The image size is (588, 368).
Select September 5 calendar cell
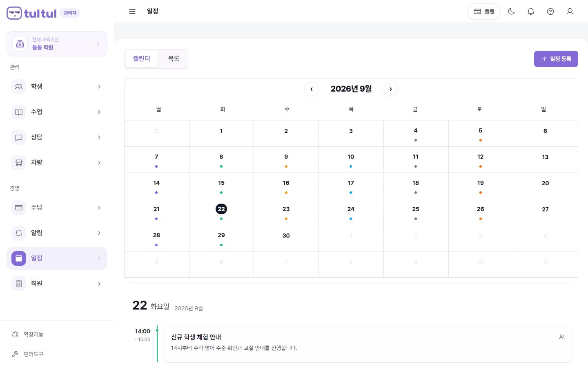481,133
